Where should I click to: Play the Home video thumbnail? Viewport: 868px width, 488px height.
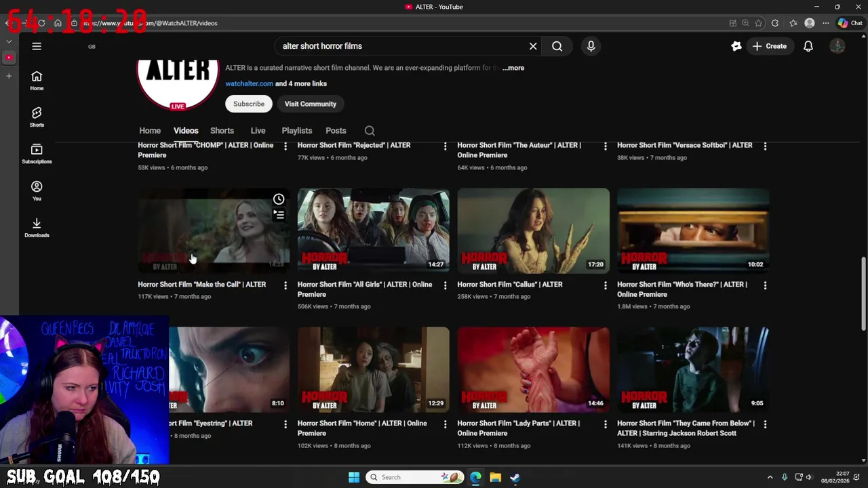tap(373, 369)
